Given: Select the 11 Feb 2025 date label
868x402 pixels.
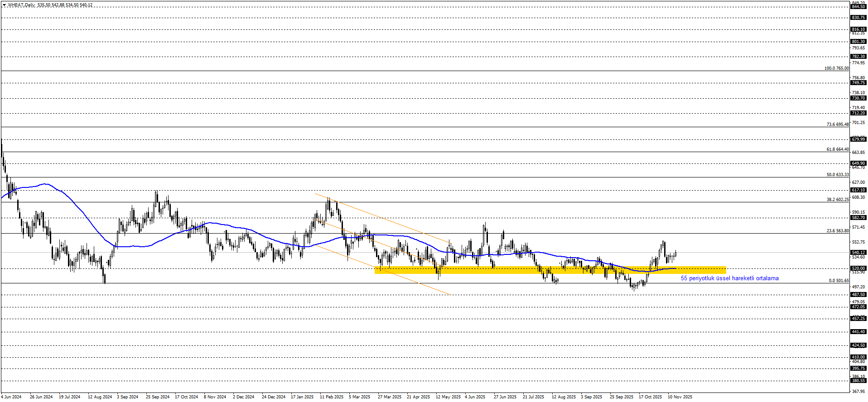Looking at the screenshot, I should [332, 397].
